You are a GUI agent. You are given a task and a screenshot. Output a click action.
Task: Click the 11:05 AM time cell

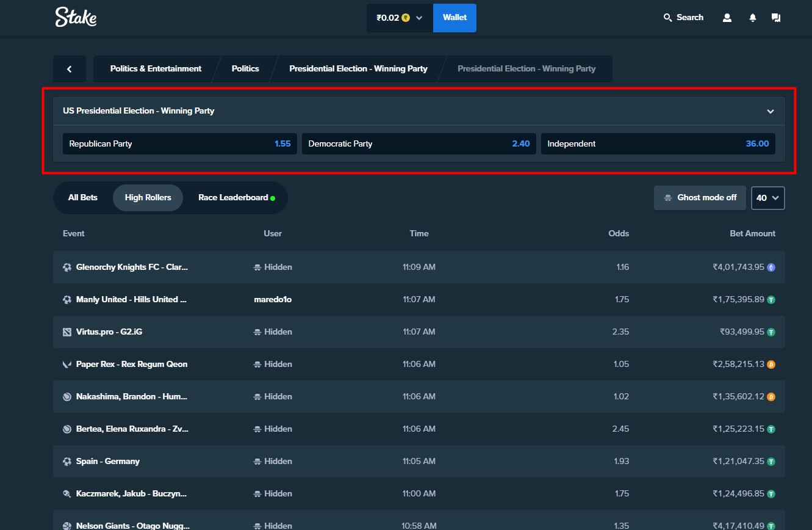click(x=419, y=461)
